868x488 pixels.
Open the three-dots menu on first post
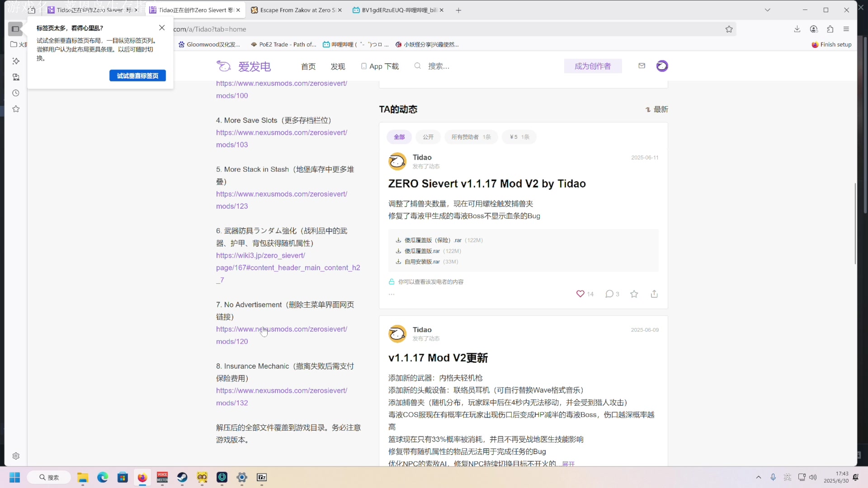click(x=392, y=294)
